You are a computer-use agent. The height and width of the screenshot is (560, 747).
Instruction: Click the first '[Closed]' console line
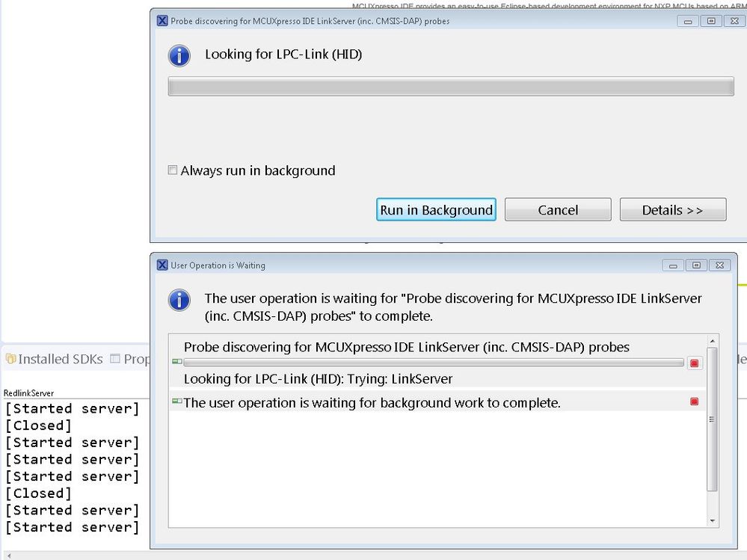click(x=38, y=425)
